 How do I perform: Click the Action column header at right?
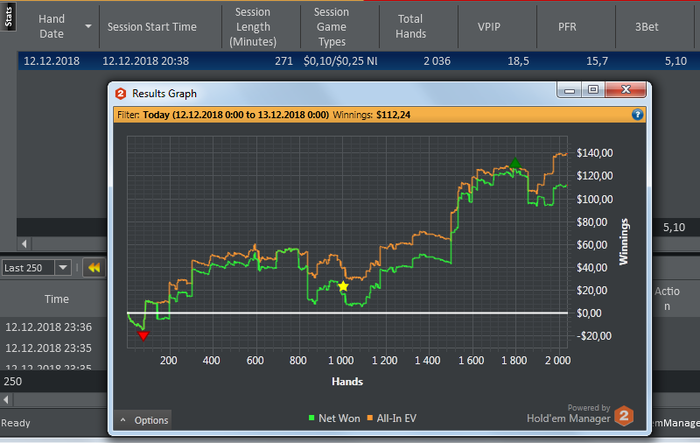click(667, 299)
